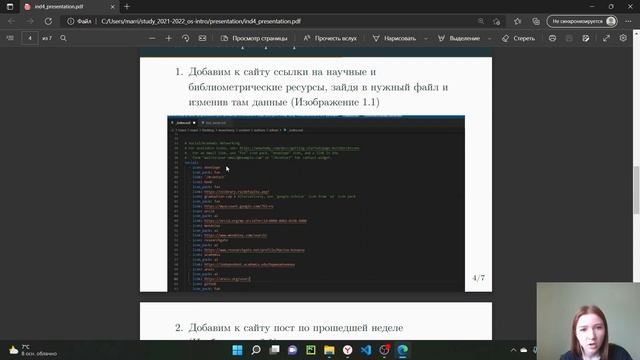
Task: Activate the Нарисовать draw tool
Action: point(394,38)
